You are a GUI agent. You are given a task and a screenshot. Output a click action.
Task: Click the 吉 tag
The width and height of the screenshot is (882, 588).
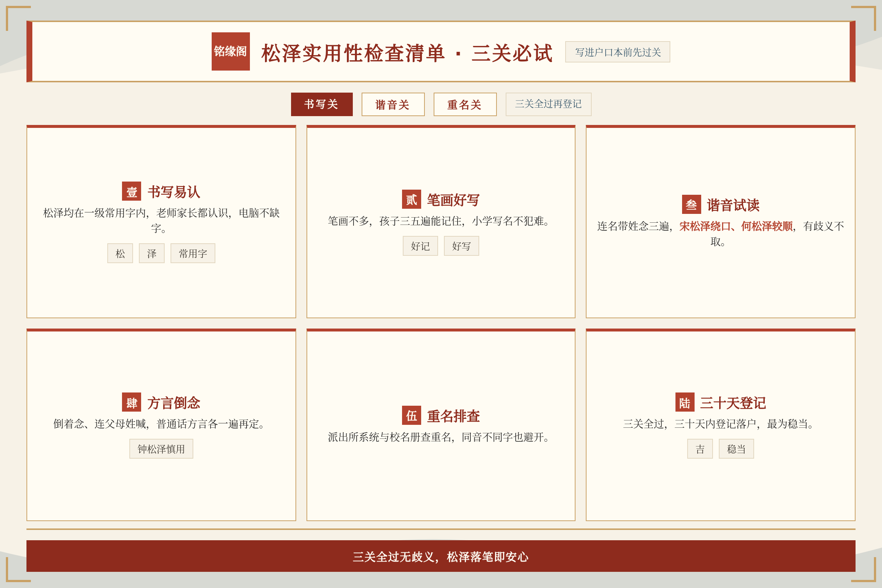[x=700, y=449]
